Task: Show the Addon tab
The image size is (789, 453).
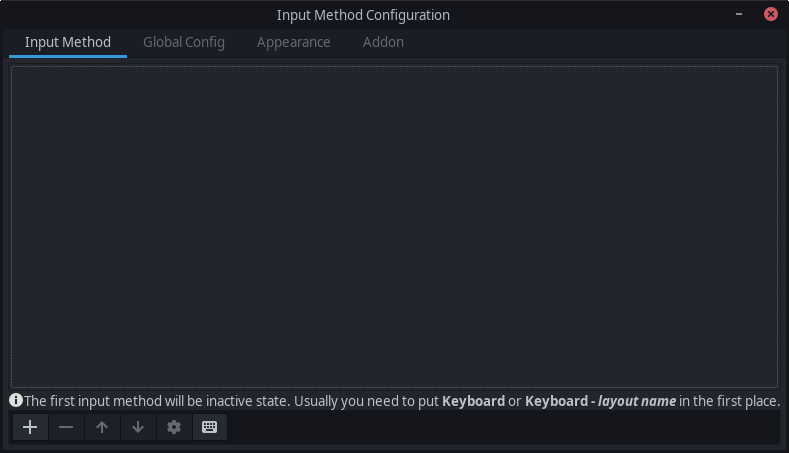Action: point(383,42)
